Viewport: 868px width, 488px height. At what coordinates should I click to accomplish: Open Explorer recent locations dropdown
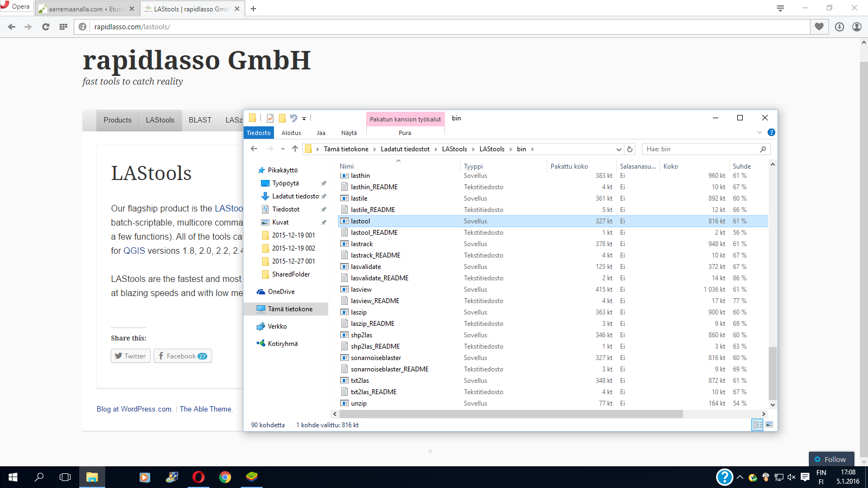coord(283,149)
